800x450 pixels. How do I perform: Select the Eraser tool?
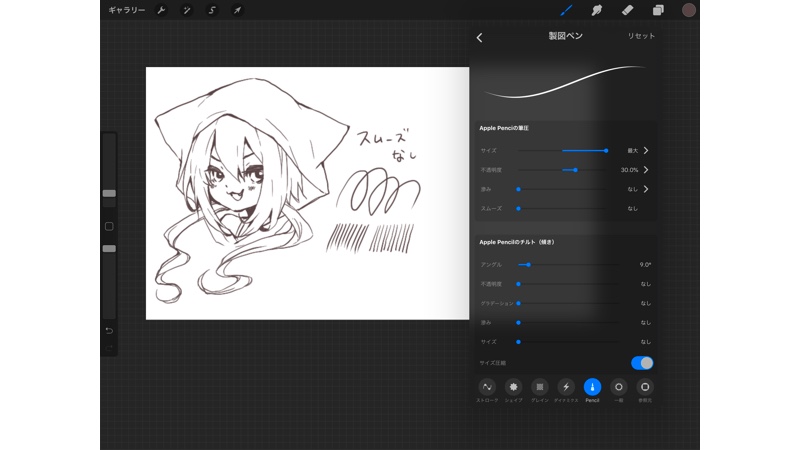coord(628,10)
